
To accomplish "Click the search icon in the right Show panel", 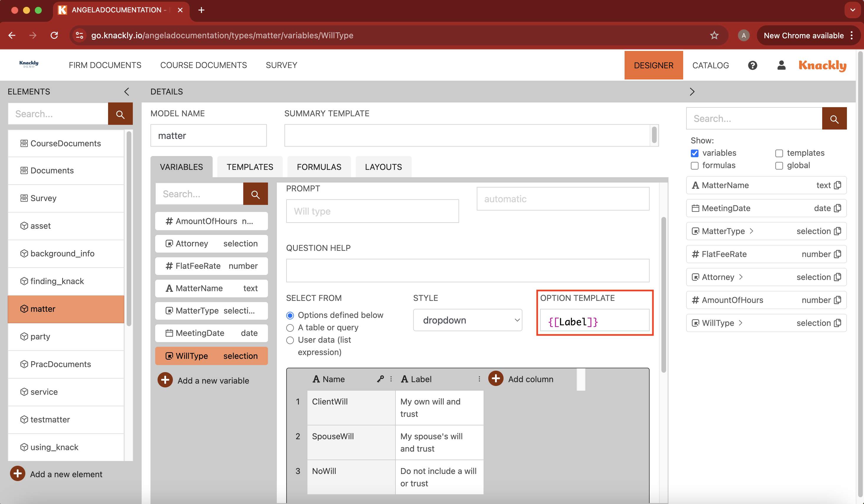I will (835, 118).
